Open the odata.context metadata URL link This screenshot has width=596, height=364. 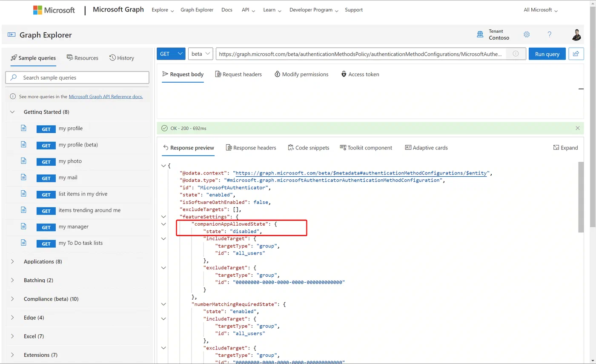(361, 173)
